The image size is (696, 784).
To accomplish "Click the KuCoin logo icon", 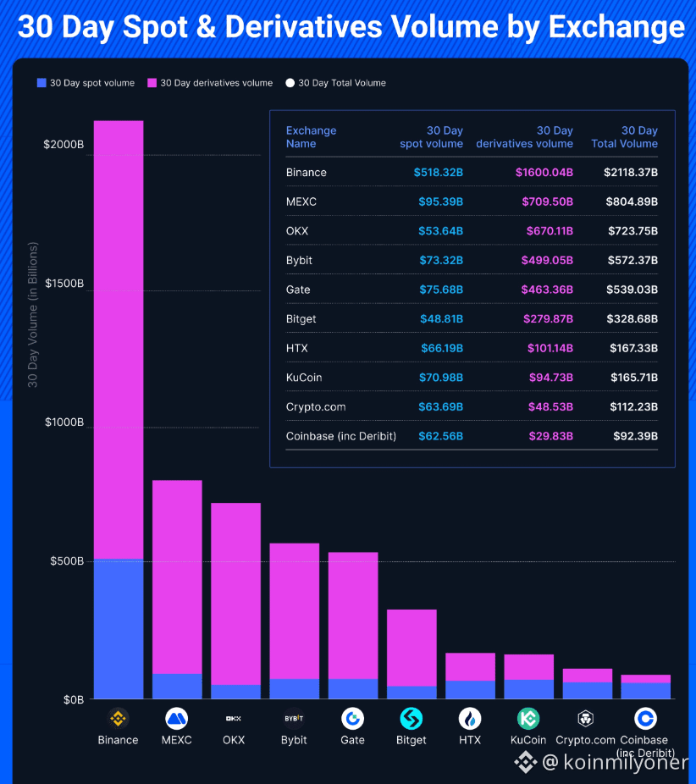I will [x=528, y=719].
